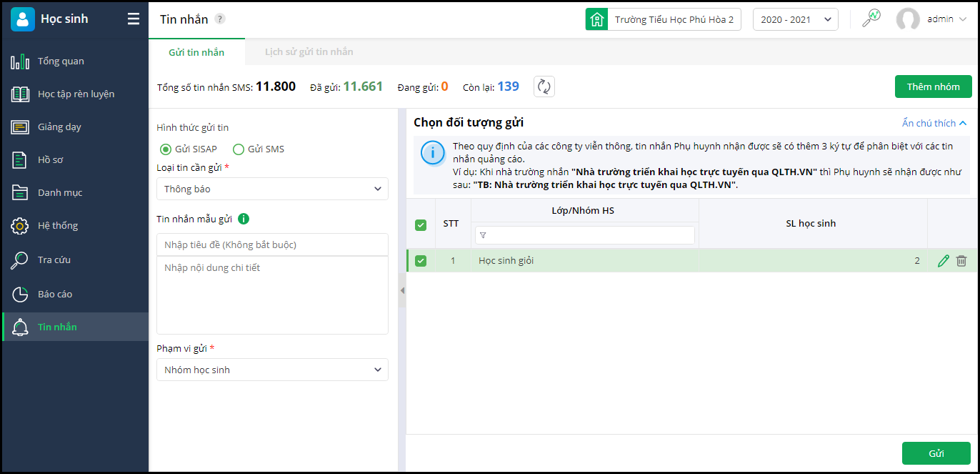The height and width of the screenshot is (474, 980).
Task: Click the Gửi send button
Action: click(936, 453)
